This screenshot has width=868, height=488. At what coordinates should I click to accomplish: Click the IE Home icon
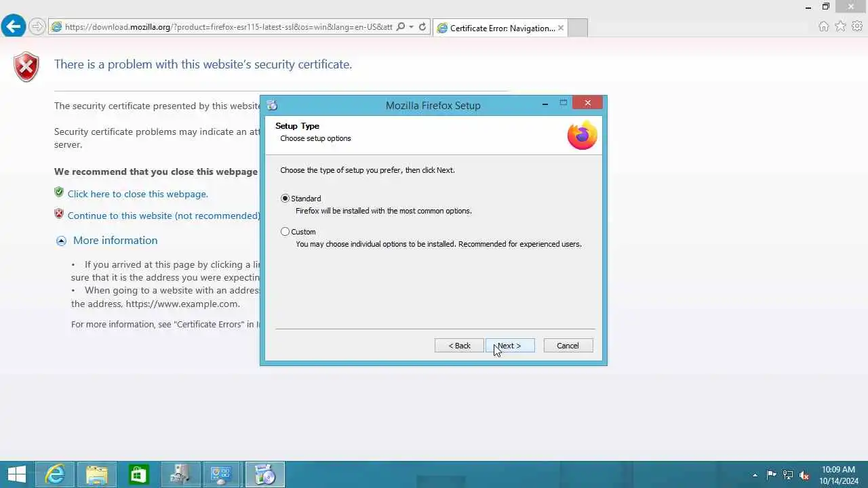[823, 26]
